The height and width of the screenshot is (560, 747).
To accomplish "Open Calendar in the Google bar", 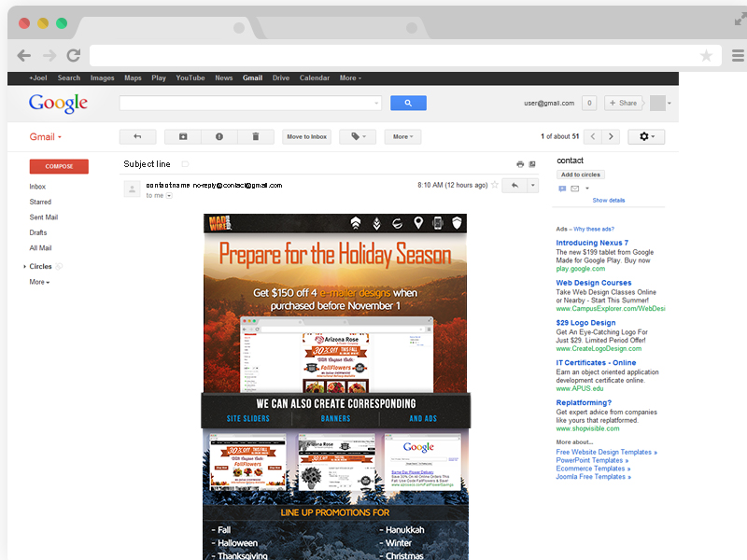I will click(315, 78).
